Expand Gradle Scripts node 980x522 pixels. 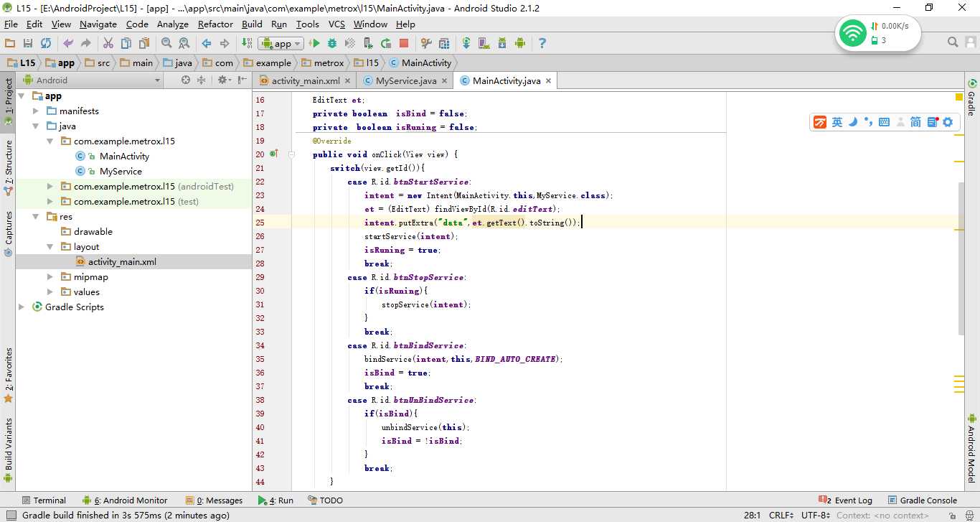22,307
